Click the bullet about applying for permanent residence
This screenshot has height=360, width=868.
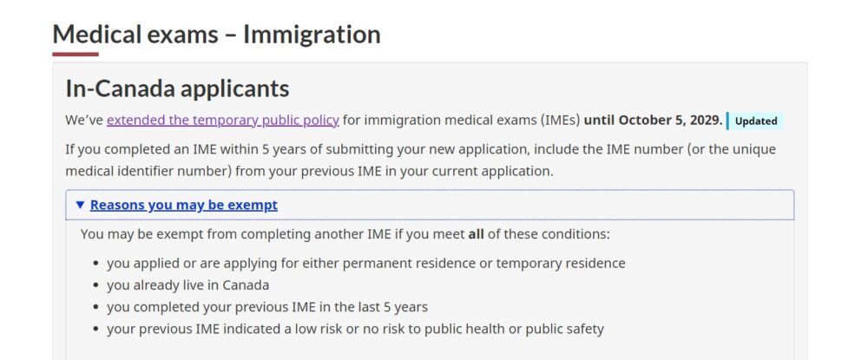tap(366, 263)
